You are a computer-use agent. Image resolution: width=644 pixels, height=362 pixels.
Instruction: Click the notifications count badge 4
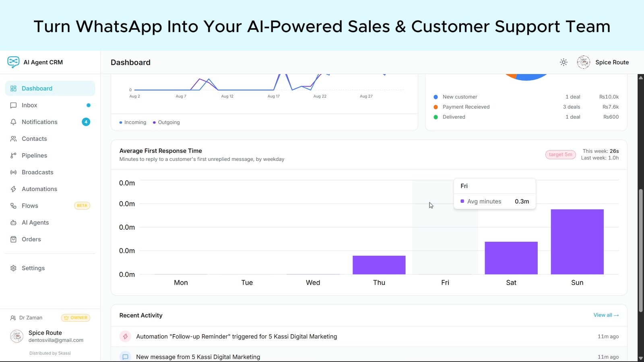(x=86, y=122)
